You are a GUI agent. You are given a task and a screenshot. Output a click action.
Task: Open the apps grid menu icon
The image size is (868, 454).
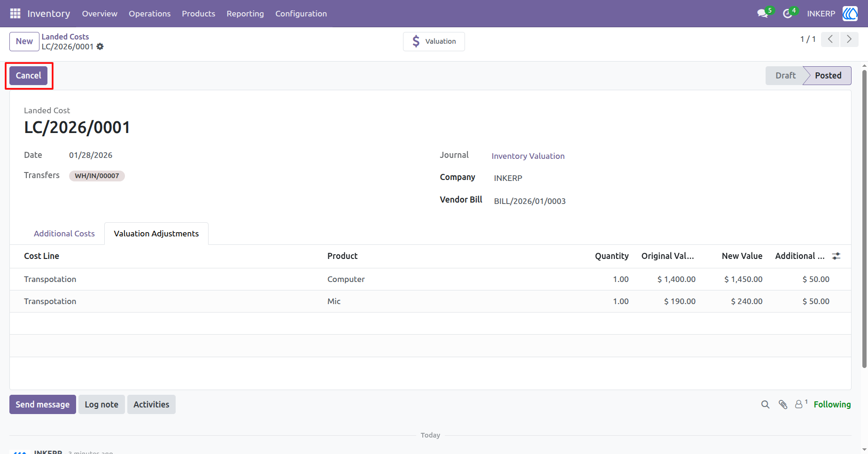coord(15,14)
